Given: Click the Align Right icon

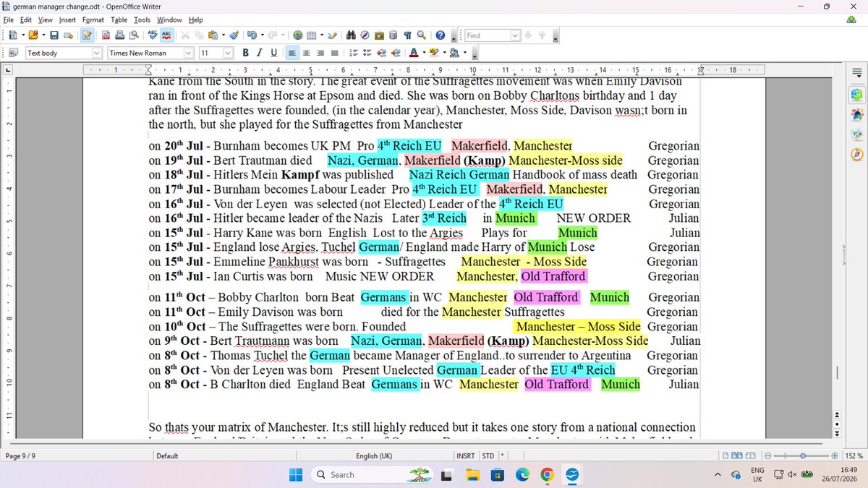Looking at the screenshot, I should pos(320,53).
